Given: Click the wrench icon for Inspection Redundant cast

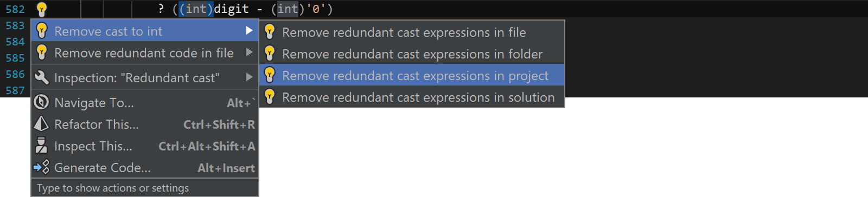Looking at the screenshot, I should point(42,77).
